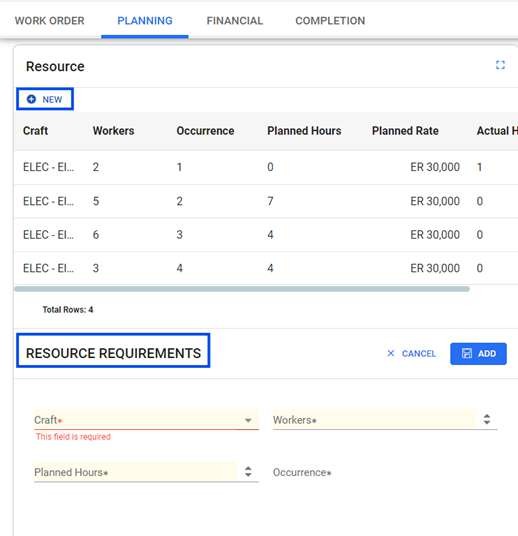Adjust the Workers stepper arrows

[487, 419]
